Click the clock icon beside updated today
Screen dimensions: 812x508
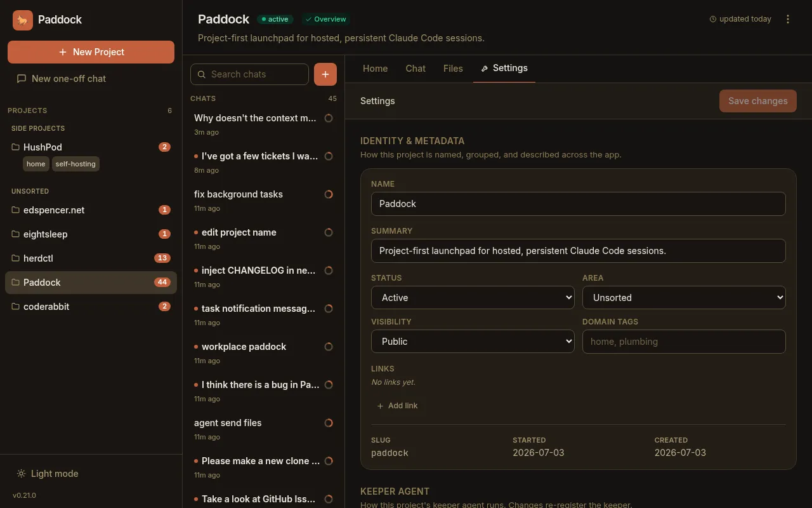coord(713,19)
